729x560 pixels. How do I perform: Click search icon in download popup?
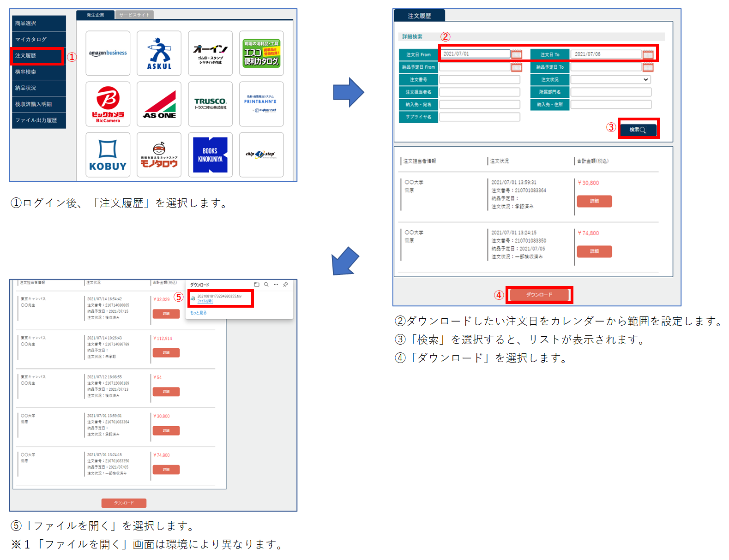(x=266, y=285)
